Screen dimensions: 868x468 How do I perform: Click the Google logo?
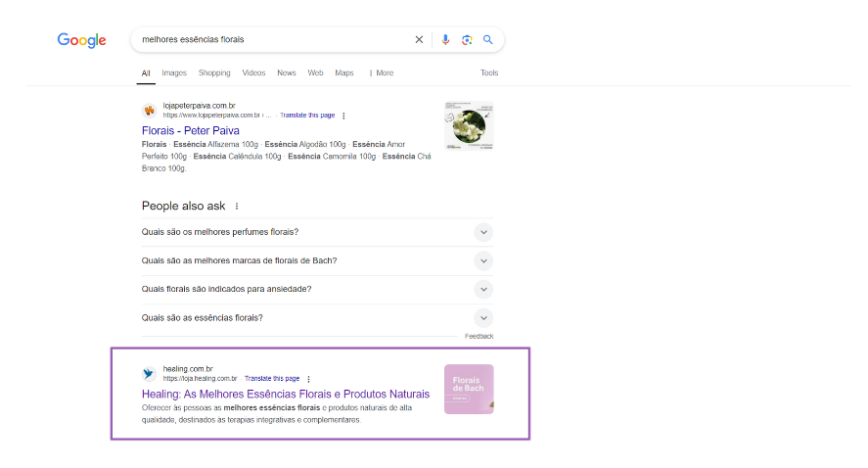tap(81, 40)
